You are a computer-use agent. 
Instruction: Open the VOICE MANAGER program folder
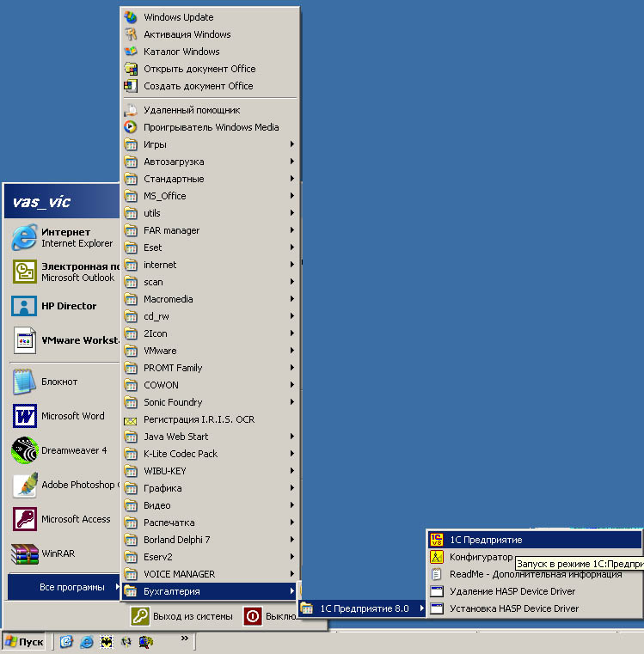pyautogui.click(x=210, y=574)
